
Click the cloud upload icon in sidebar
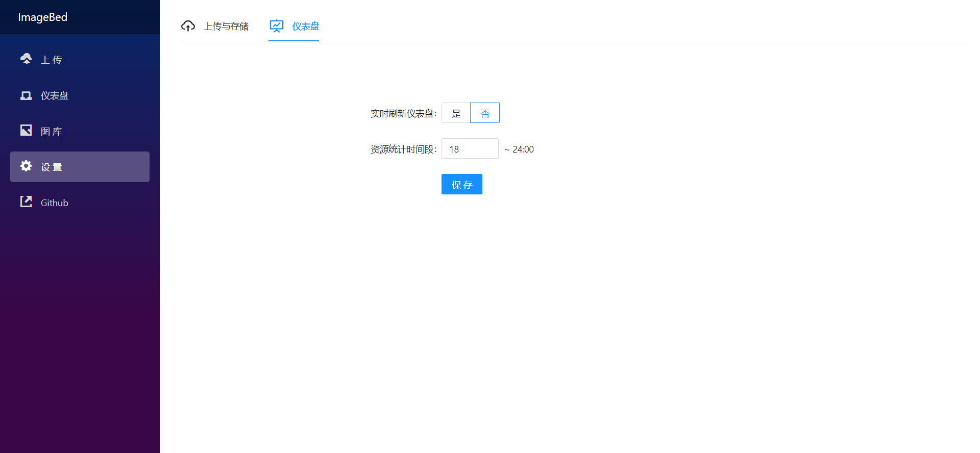[26, 59]
